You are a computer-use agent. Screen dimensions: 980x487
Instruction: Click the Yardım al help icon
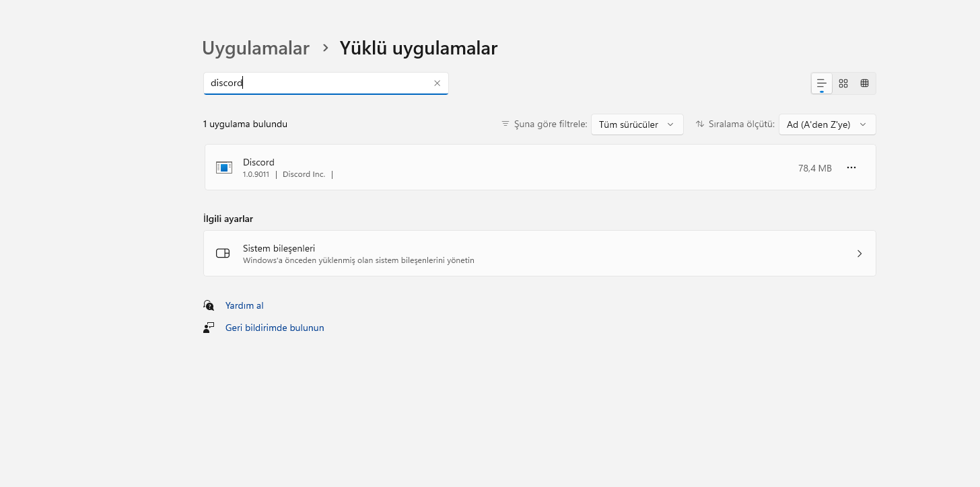(209, 305)
